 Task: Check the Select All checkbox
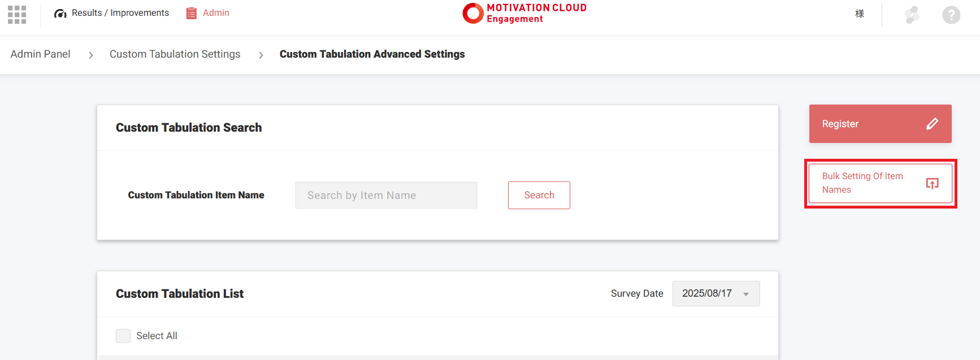pos(123,336)
